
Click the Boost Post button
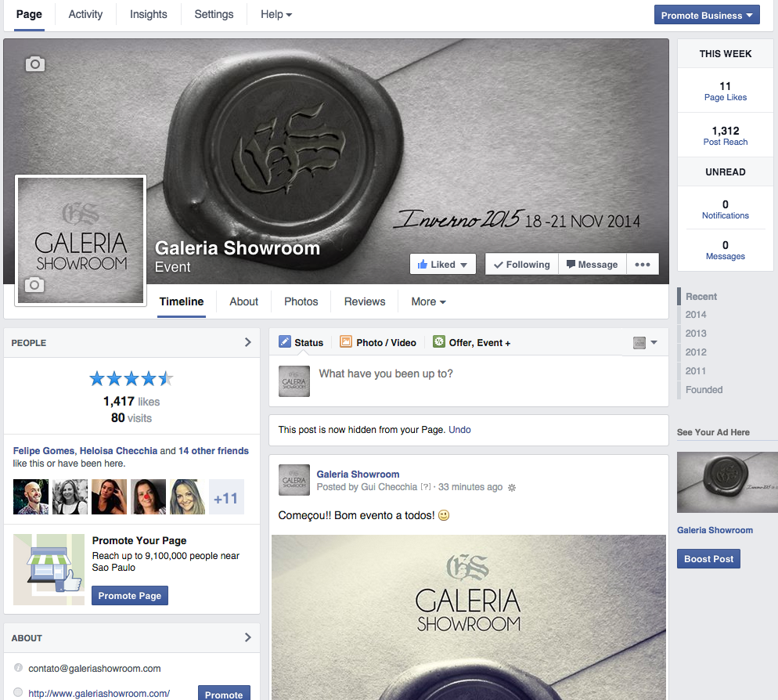point(708,558)
